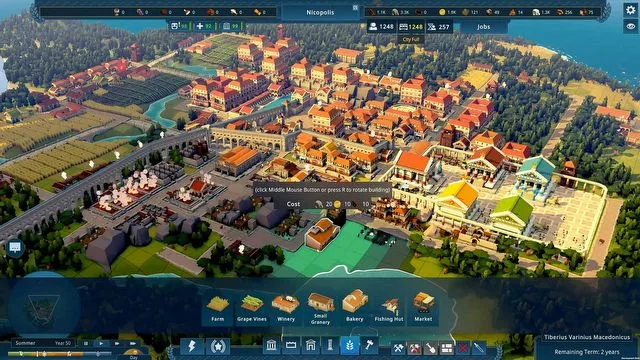640x360 pixels.
Task: Click the Nicopolis city name banner
Action: click(320, 13)
